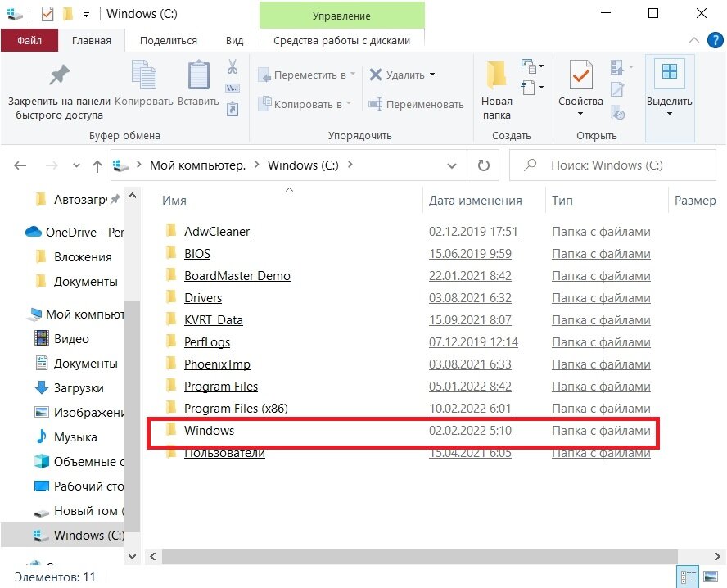Refresh the current folder view

click(x=483, y=165)
